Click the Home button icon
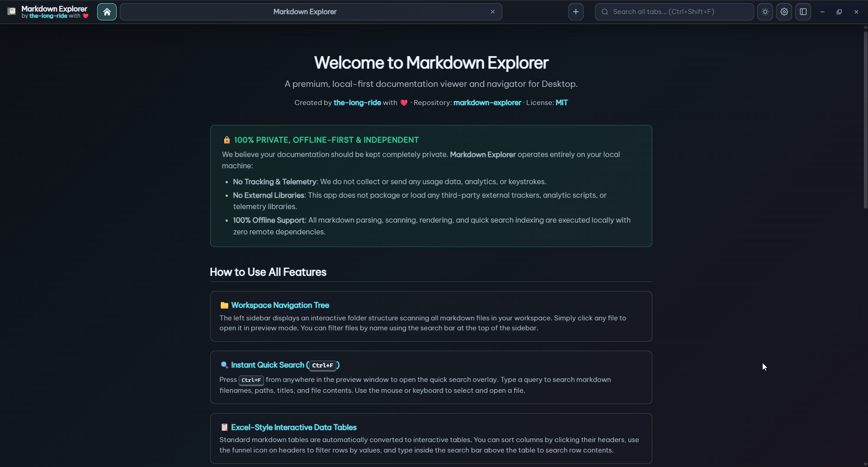 coord(107,12)
